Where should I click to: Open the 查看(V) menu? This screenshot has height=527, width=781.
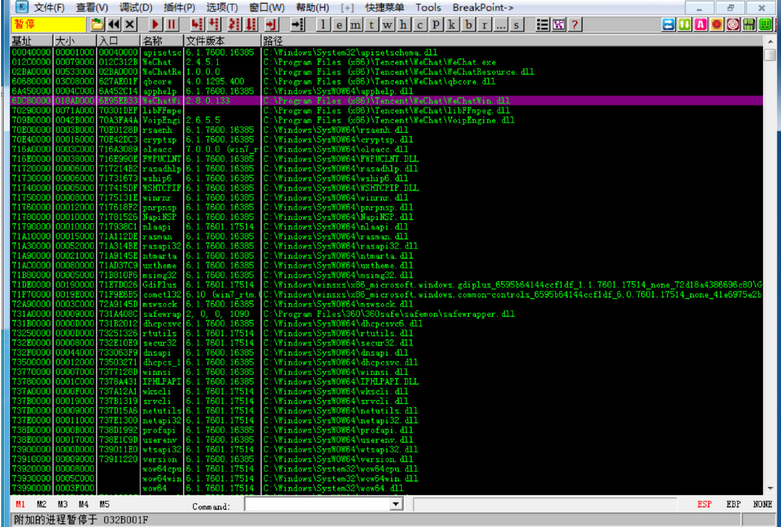(92, 7)
